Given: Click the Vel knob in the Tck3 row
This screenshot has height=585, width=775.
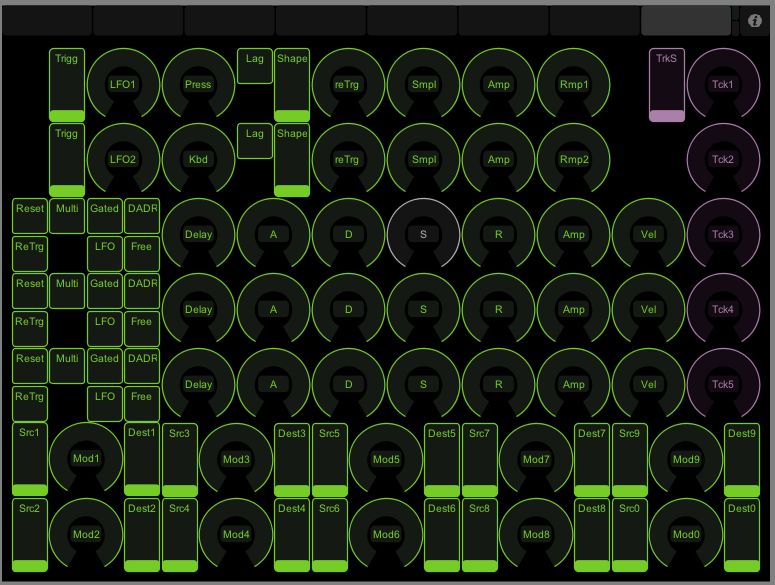Looking at the screenshot, I should click(x=648, y=235).
